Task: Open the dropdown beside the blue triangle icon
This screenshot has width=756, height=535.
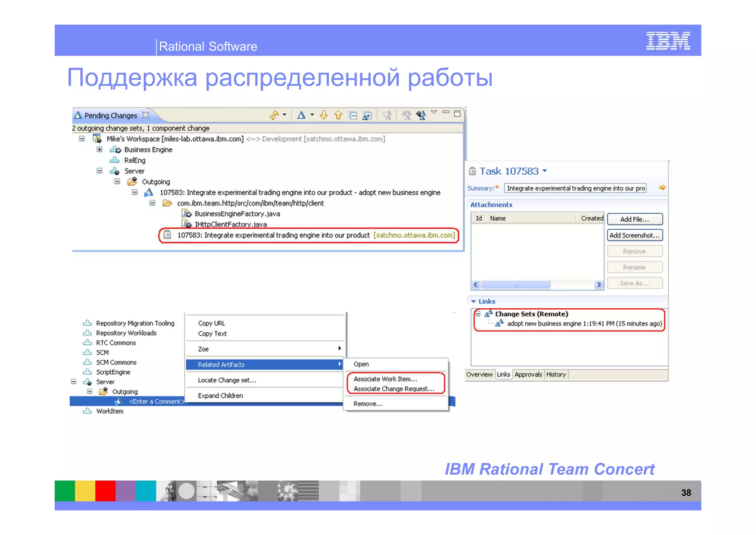Action: [x=312, y=115]
